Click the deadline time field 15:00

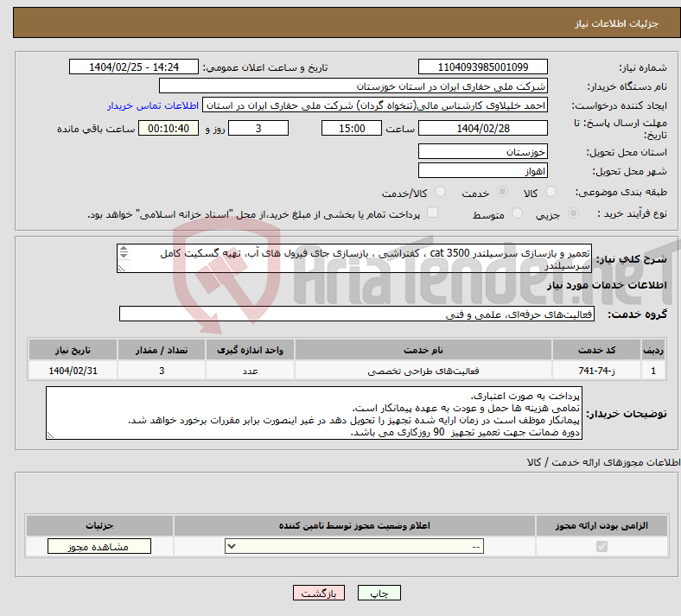point(352,128)
